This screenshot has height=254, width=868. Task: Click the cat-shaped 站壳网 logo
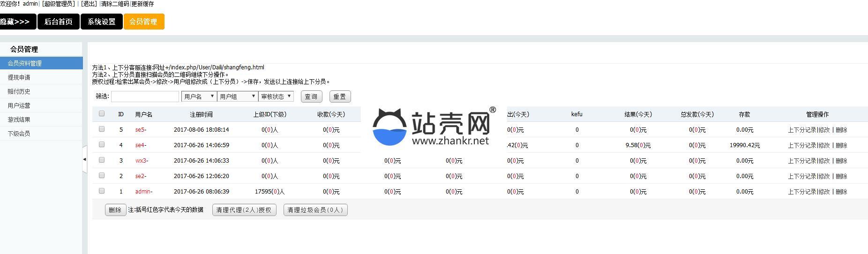click(x=390, y=127)
